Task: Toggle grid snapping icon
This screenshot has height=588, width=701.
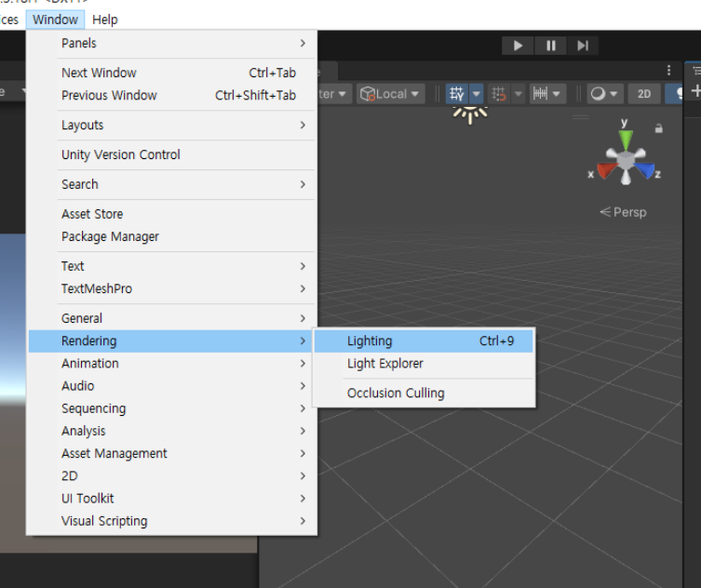Action: pyautogui.click(x=499, y=94)
